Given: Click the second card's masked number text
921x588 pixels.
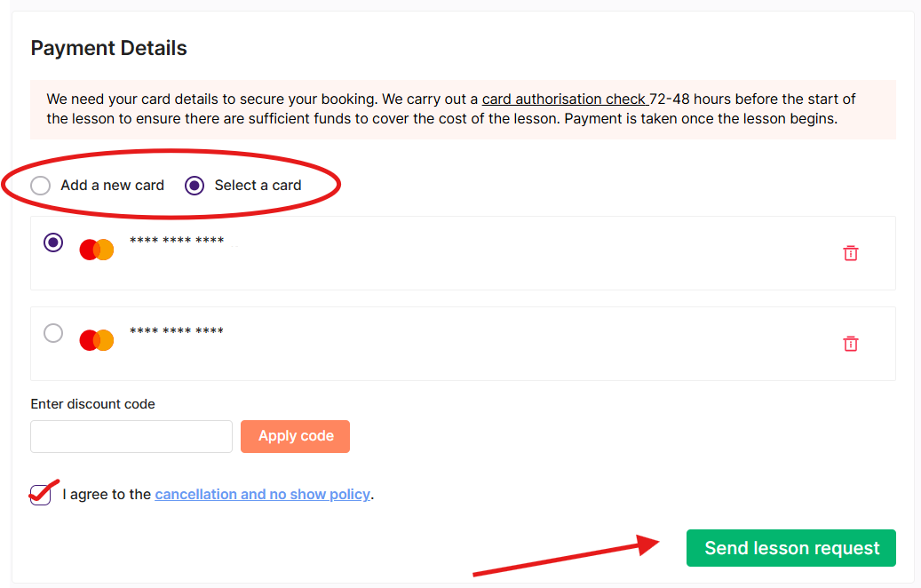Looking at the screenshot, I should [177, 330].
